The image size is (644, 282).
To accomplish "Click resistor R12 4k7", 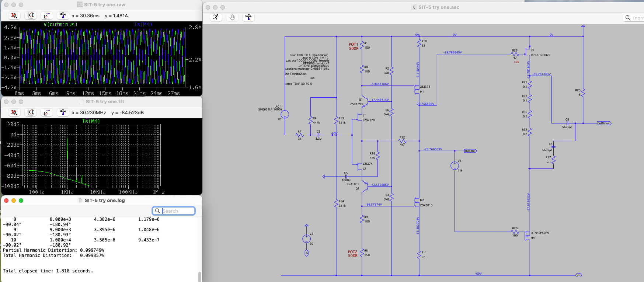I will pos(402,141).
